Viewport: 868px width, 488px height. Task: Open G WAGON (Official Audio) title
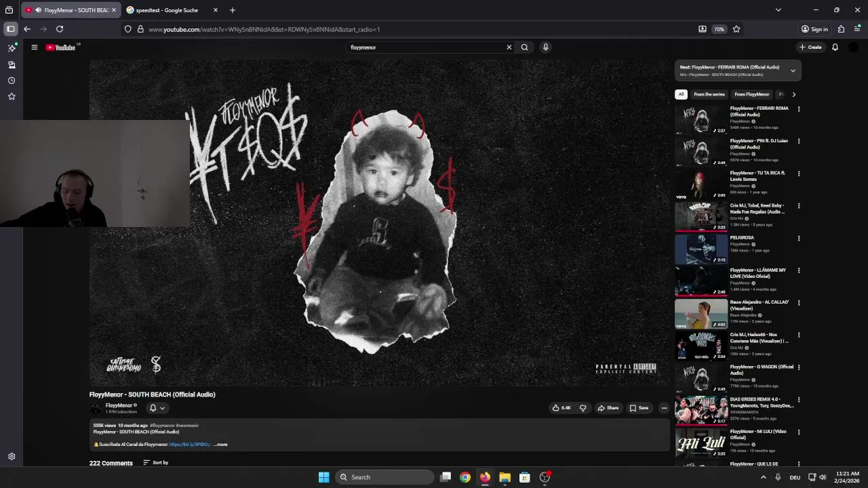click(762, 370)
